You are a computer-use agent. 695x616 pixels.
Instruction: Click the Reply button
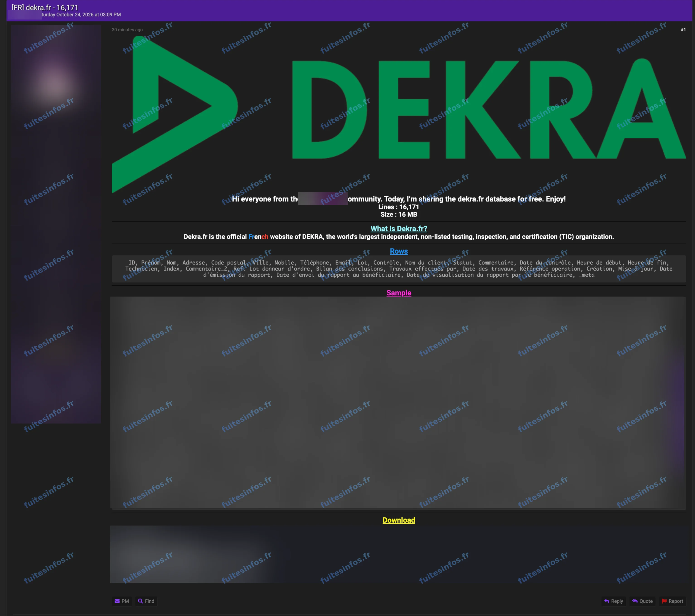point(614,601)
